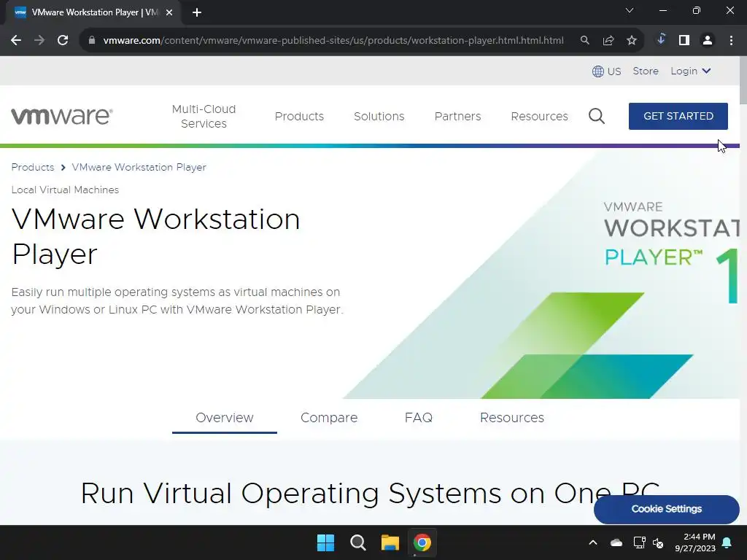This screenshot has height=560, width=747.
Task: Open the notification bell icon
Action: [727, 542]
